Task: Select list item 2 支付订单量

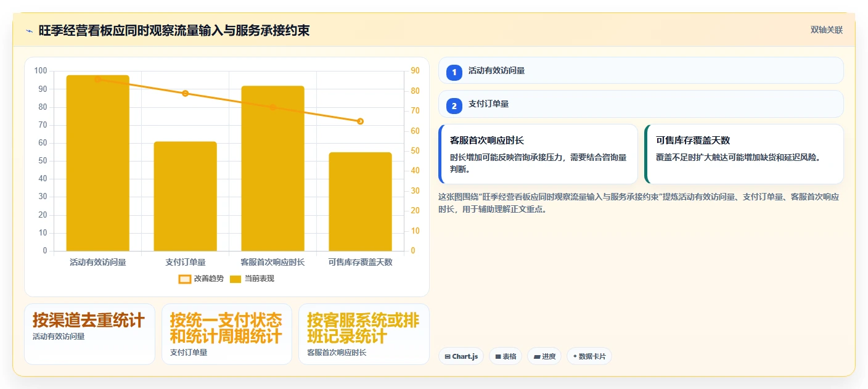Action: coord(641,104)
